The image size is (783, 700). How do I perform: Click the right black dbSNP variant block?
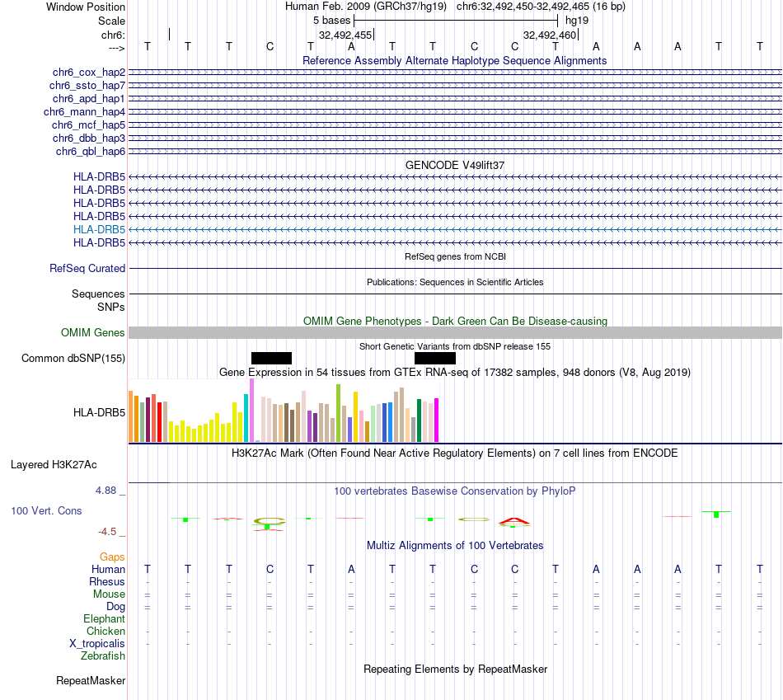tap(435, 358)
